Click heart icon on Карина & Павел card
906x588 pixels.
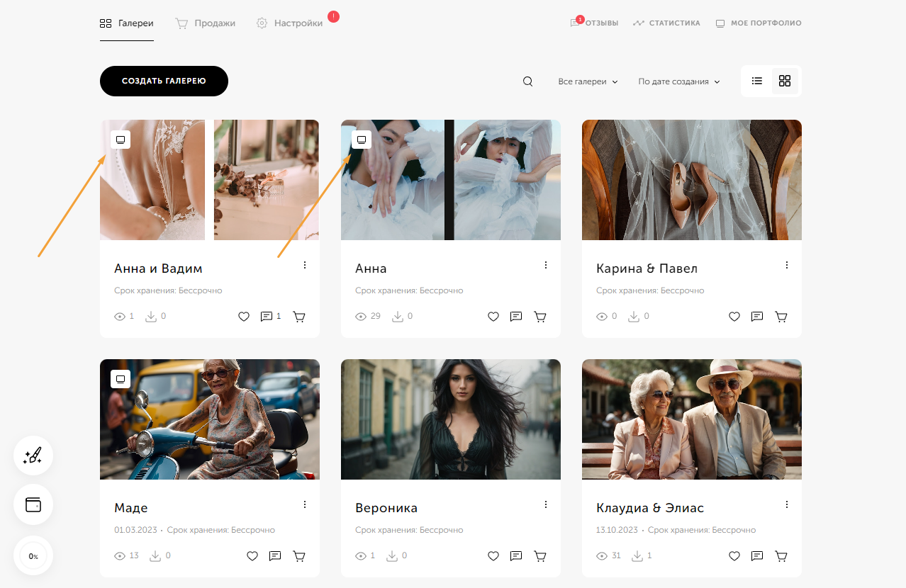click(734, 317)
